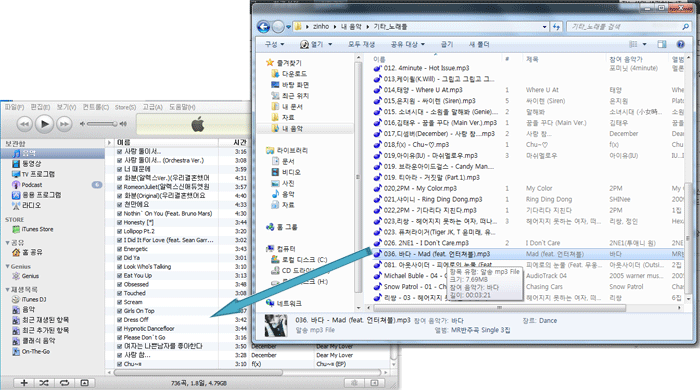The image size is (700, 390).
Task: Toggle shuffle in iTunes bottom bar
Action: [x=44, y=382]
